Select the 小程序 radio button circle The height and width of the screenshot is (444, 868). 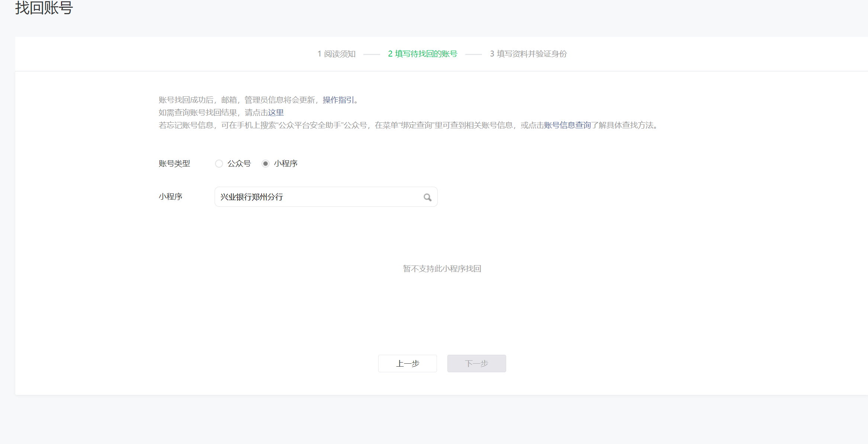(265, 164)
